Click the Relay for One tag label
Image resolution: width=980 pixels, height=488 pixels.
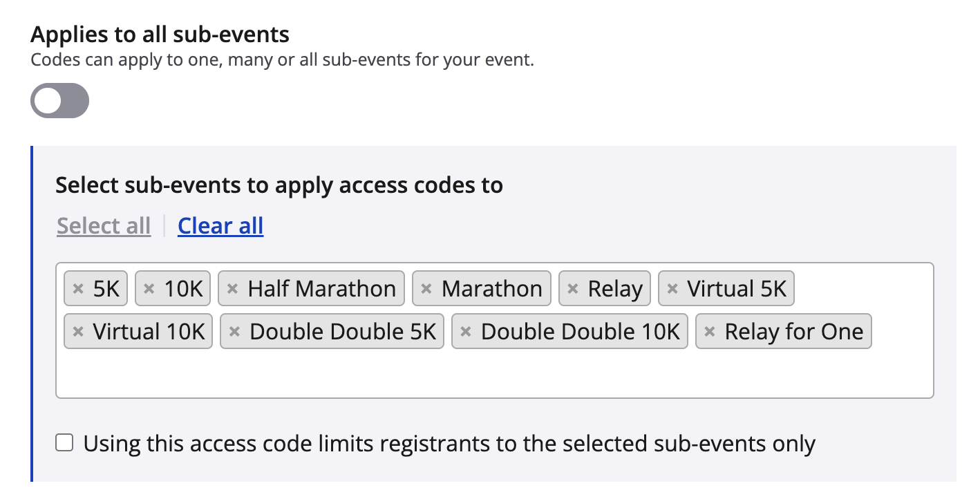[793, 332]
